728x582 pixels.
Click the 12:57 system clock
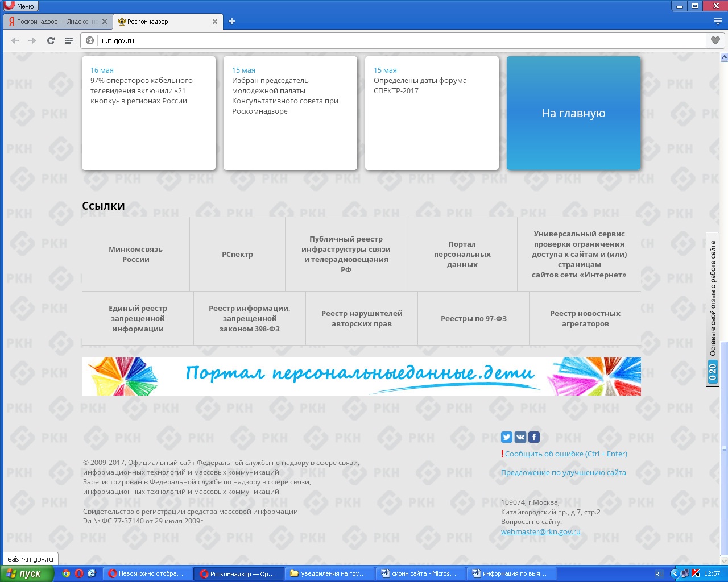click(712, 574)
